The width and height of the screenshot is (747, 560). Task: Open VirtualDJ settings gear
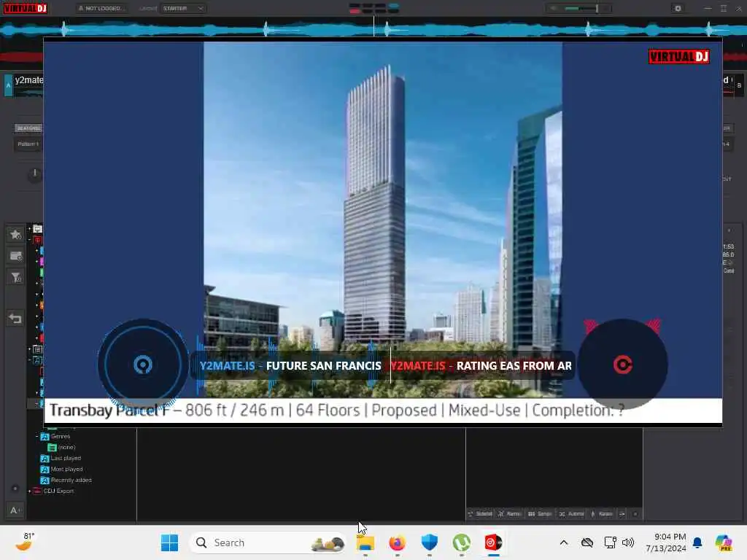pos(678,8)
